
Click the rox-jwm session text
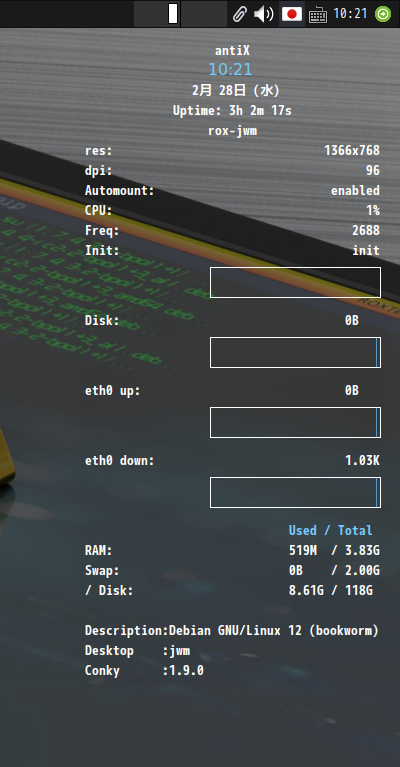232,131
